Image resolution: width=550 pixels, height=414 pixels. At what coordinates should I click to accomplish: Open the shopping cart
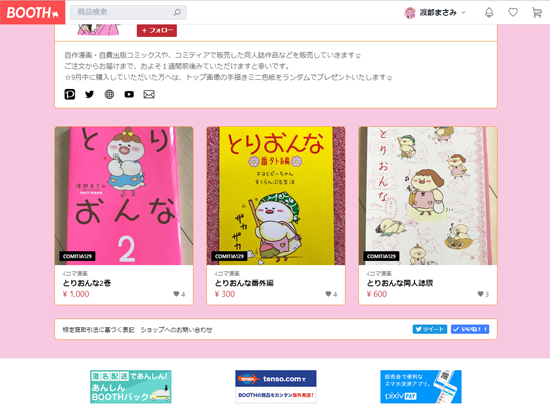(x=537, y=13)
